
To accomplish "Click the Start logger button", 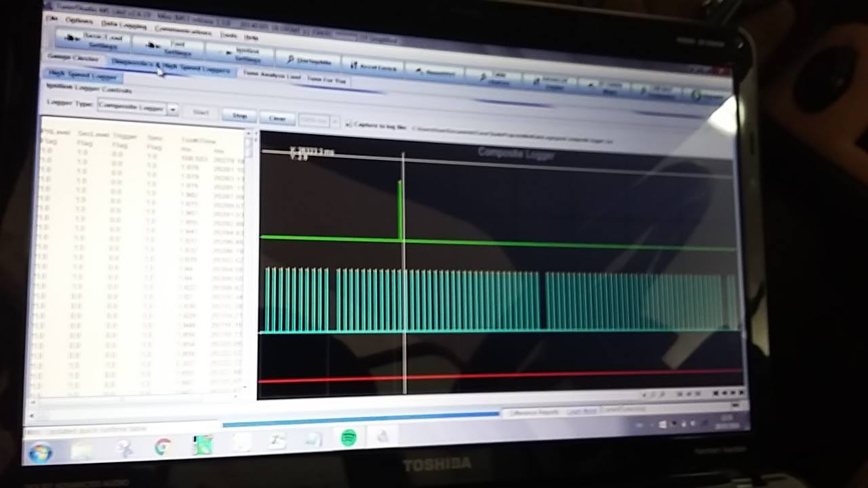I will click(201, 112).
